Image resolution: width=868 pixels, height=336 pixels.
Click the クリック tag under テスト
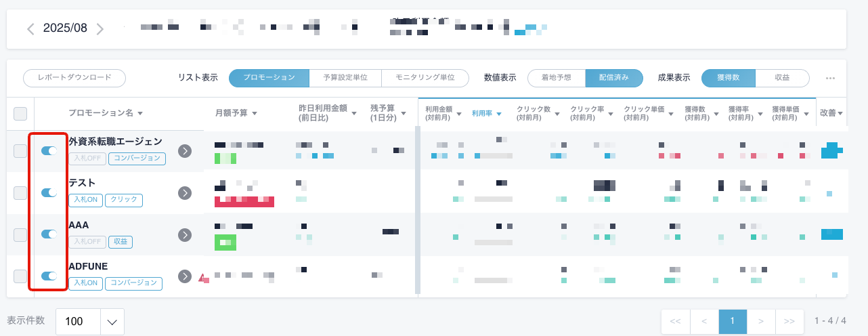(124, 200)
